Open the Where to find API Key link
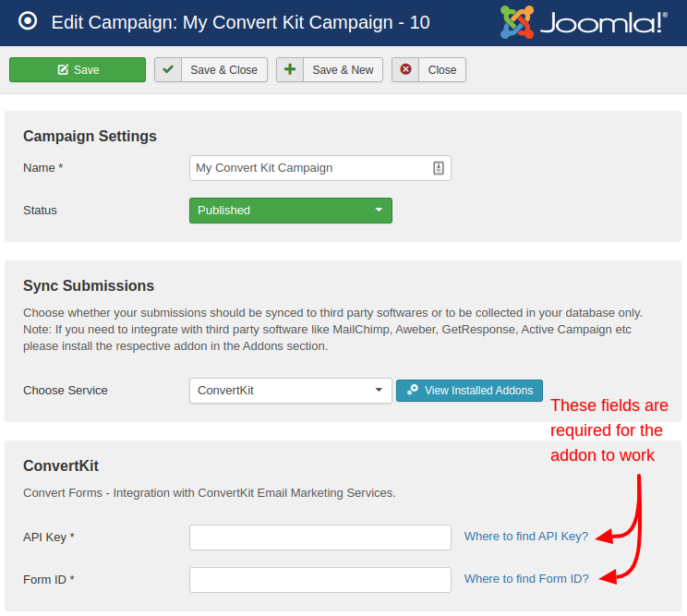 coord(526,537)
